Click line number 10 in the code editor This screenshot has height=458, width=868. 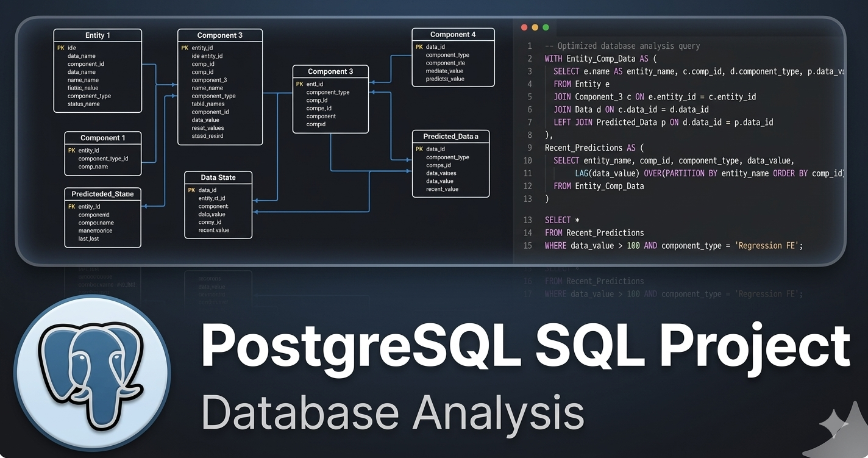(x=528, y=160)
